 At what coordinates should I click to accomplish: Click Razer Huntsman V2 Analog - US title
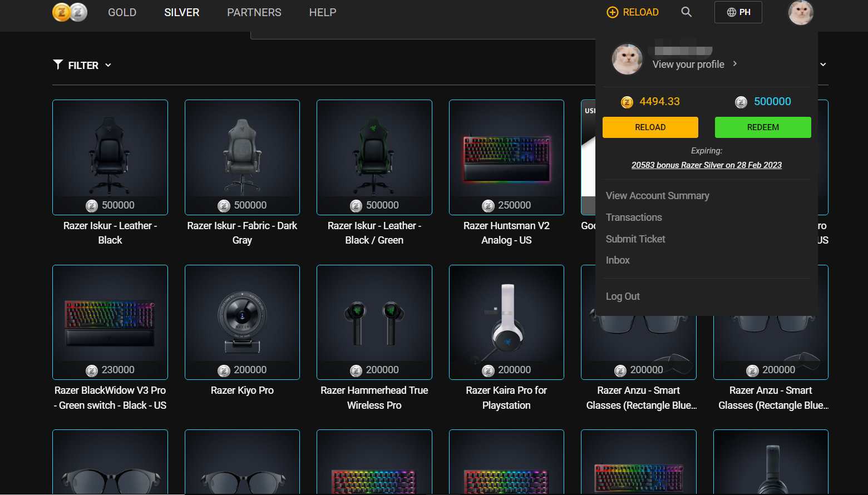click(506, 233)
